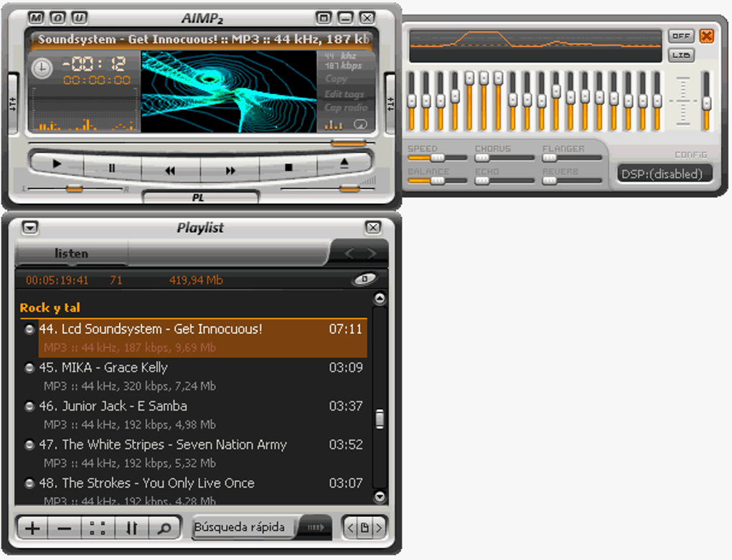Click the queue marker dot of track 45
The height and width of the screenshot is (560, 732).
29,368
